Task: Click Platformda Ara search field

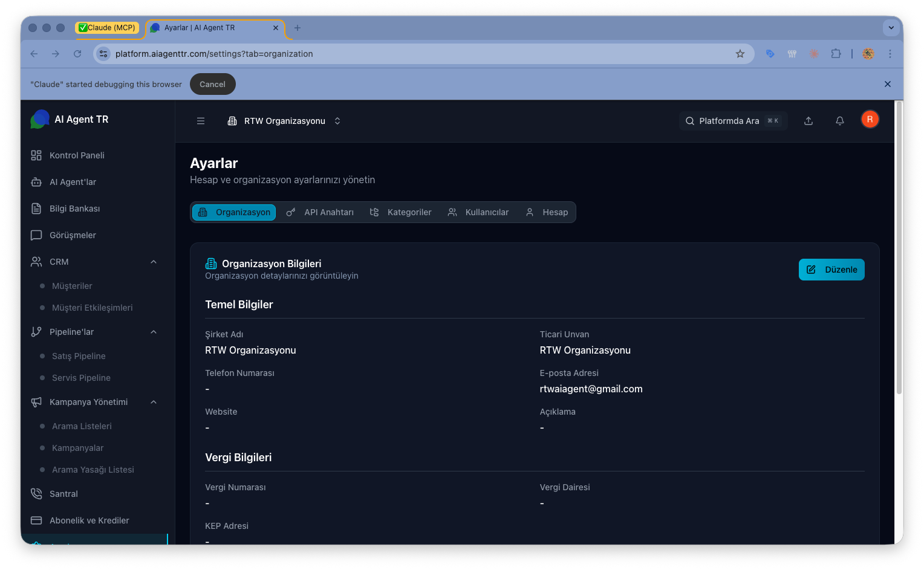Action: (x=733, y=121)
